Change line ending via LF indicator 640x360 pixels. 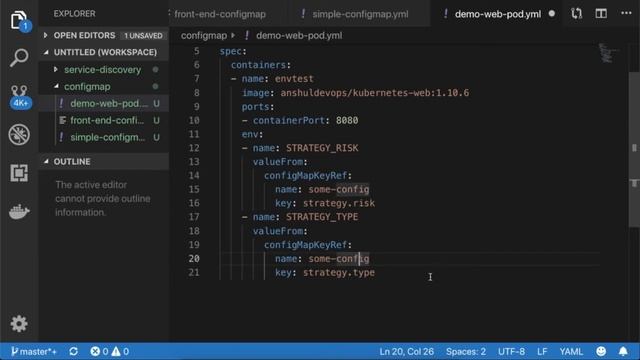542,351
